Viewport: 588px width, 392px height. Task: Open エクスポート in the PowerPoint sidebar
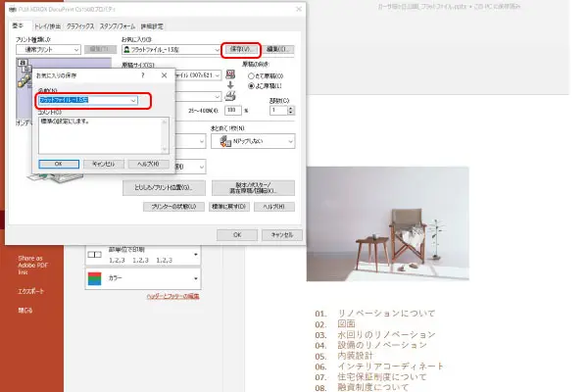click(x=30, y=291)
